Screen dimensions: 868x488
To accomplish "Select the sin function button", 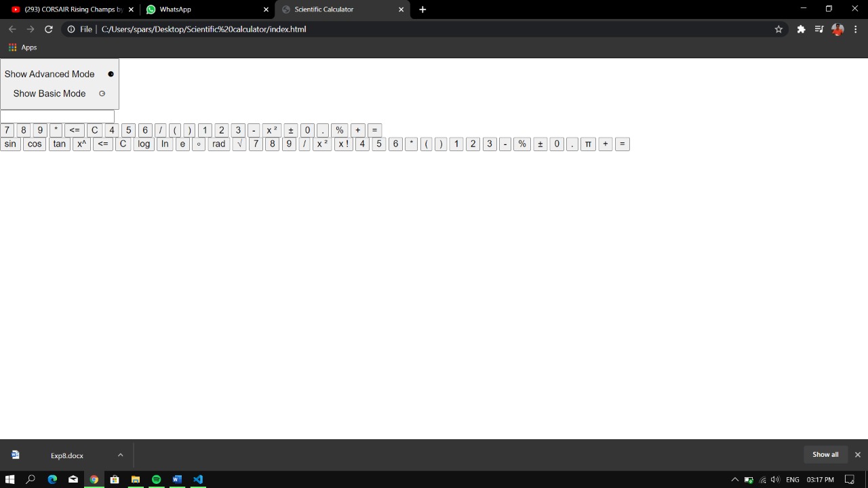I will 9,144.
